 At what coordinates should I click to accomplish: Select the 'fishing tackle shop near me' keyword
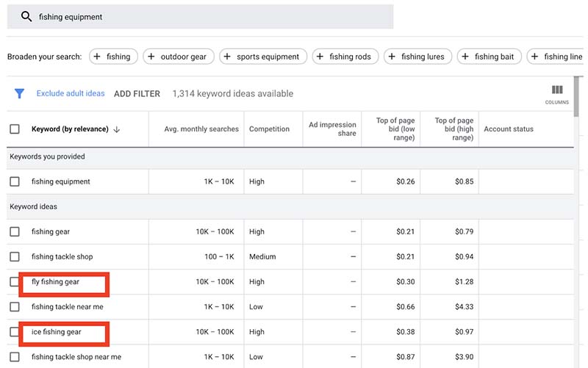point(76,357)
